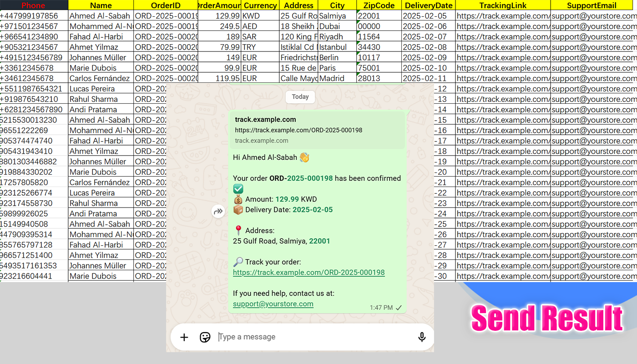Select the Berlin city cell

(337, 58)
